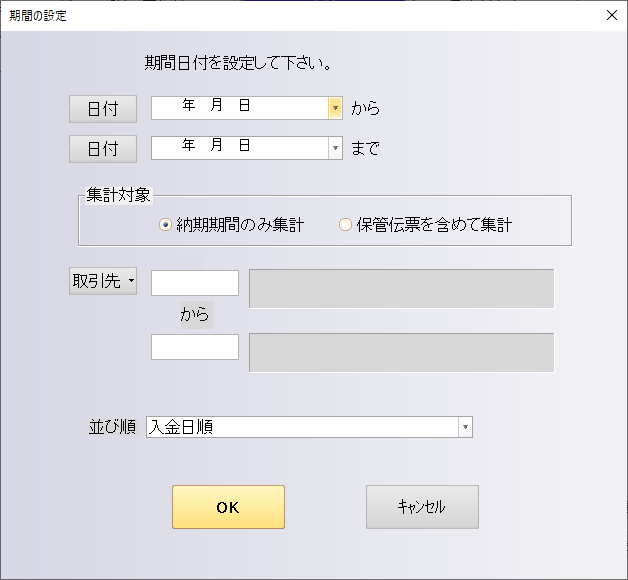
Task: Close the 期間の設定 dialog window
Action: coord(611,15)
